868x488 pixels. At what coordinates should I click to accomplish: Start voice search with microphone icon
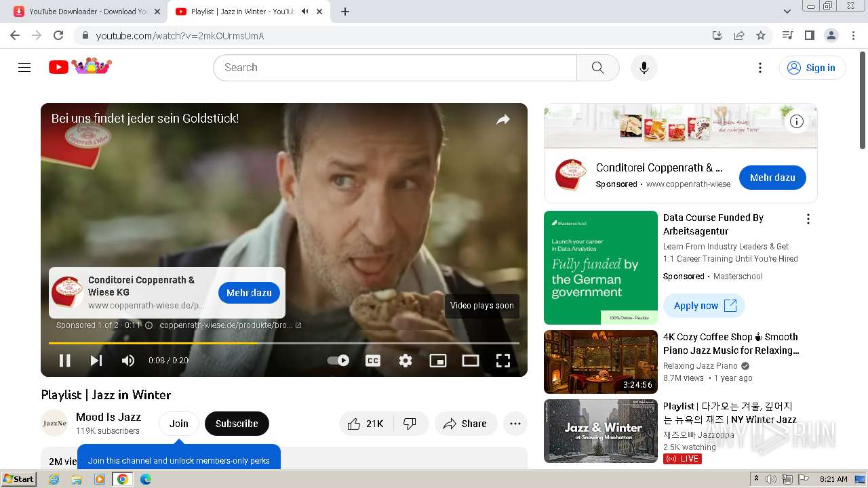click(644, 67)
